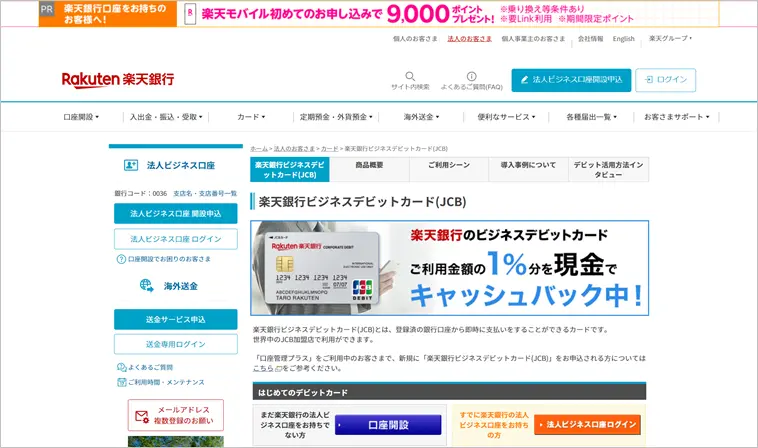Click the サイト内検索 magnifier icon

click(x=410, y=76)
